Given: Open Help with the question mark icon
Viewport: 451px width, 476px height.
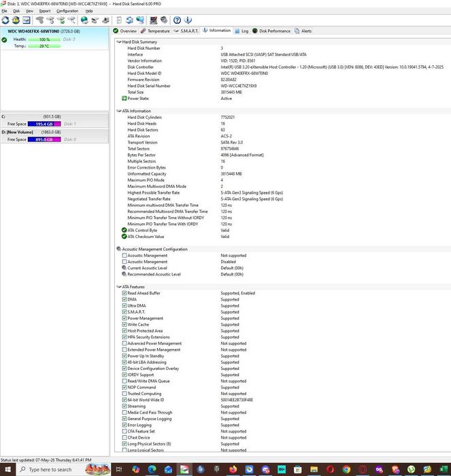Looking at the screenshot, I should [177, 20].
